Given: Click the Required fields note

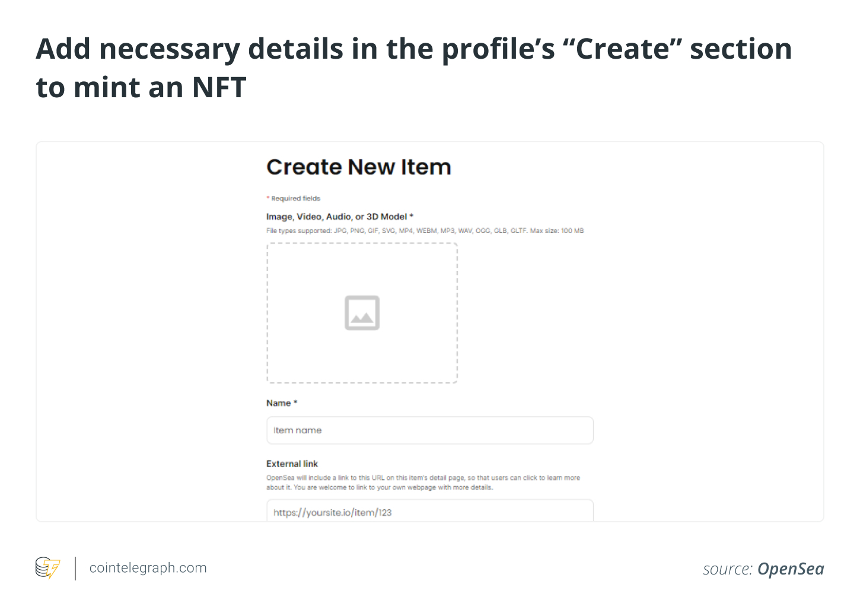Looking at the screenshot, I should pos(295,199).
